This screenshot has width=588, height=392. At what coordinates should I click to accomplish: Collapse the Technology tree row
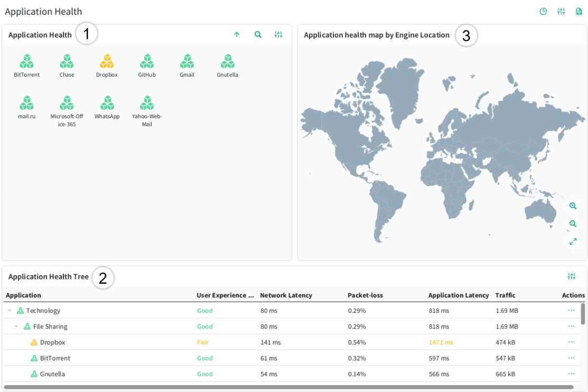coord(10,311)
